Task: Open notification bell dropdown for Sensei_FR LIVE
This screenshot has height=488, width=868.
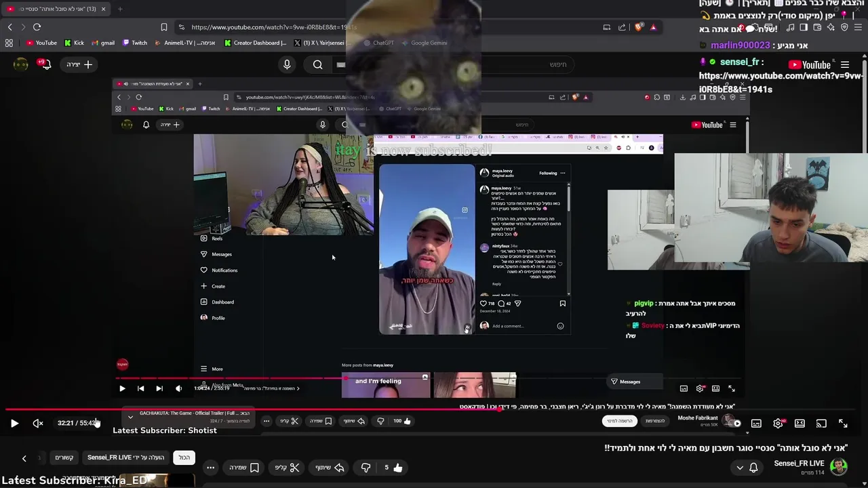Action: tap(747, 468)
